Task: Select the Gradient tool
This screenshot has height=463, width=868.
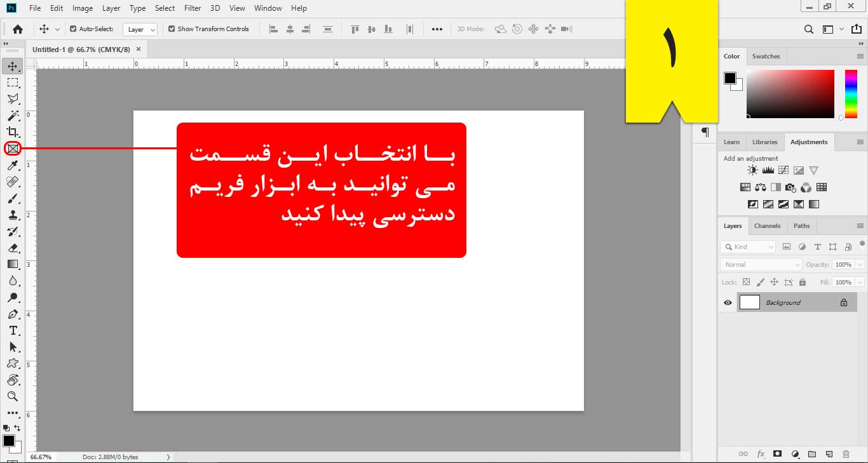Action: (13, 264)
